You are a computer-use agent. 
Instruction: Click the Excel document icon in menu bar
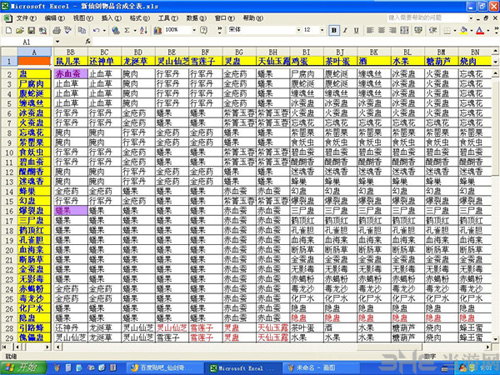pos(8,18)
